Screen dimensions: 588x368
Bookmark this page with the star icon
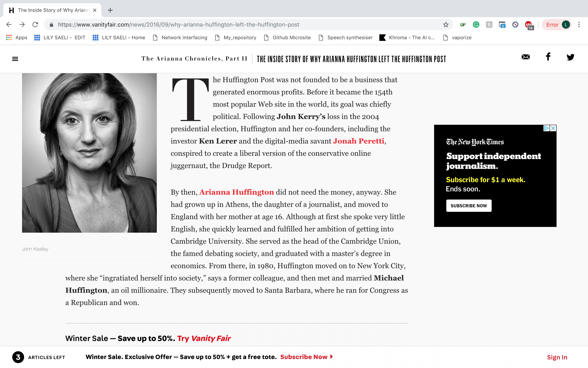(446, 25)
